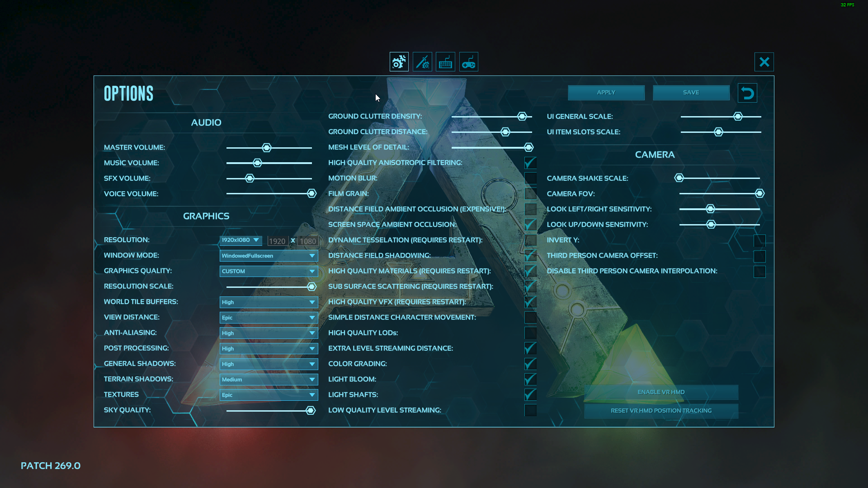This screenshot has height=488, width=868.
Task: Reset VR HMD position tracking
Action: tap(660, 410)
